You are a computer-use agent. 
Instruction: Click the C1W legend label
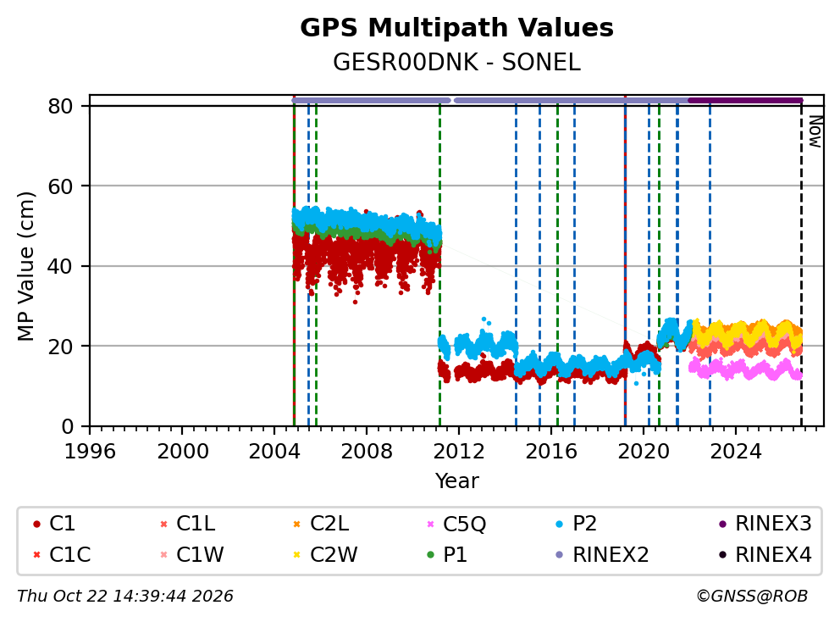pyautogui.click(x=201, y=555)
